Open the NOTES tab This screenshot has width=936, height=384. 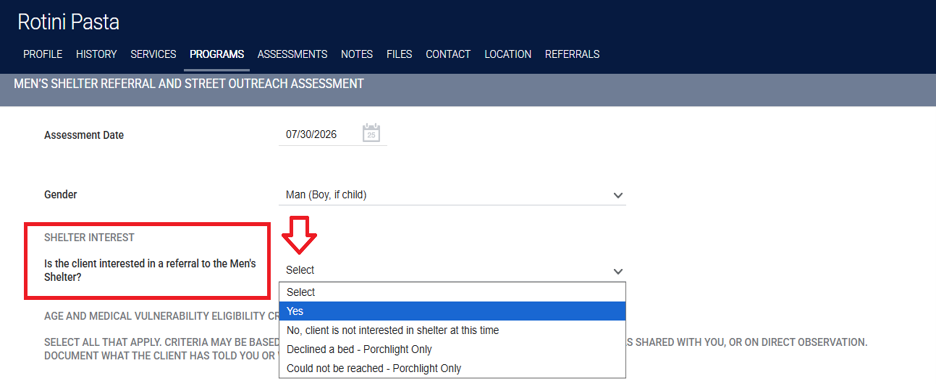click(357, 54)
